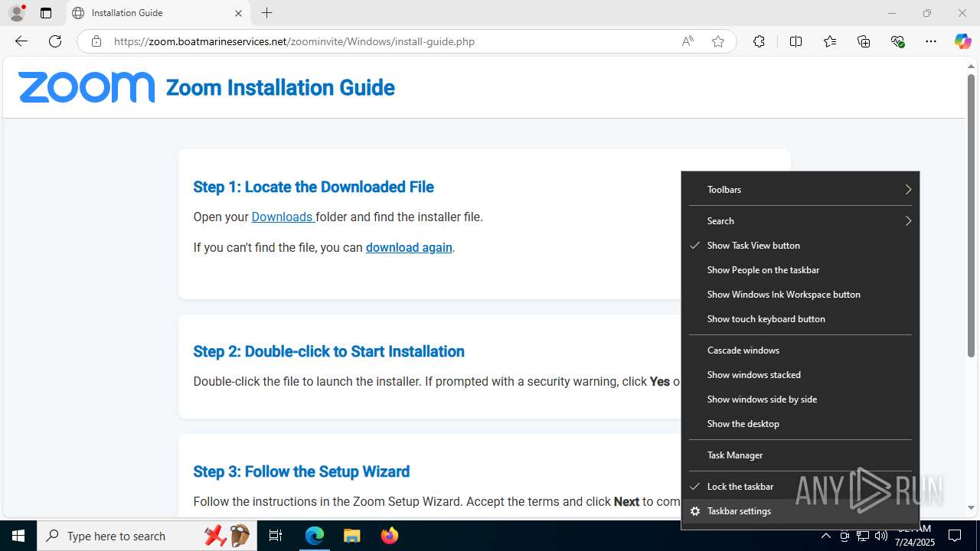The image size is (980, 551).
Task: Open the Downloads folder link
Action: pyautogui.click(x=282, y=217)
